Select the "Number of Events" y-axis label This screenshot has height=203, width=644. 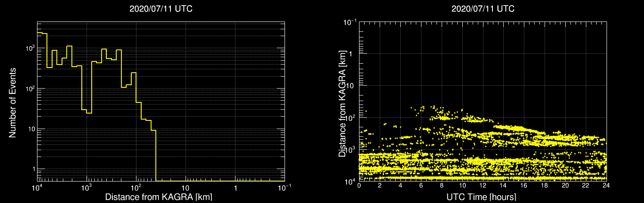(12, 102)
